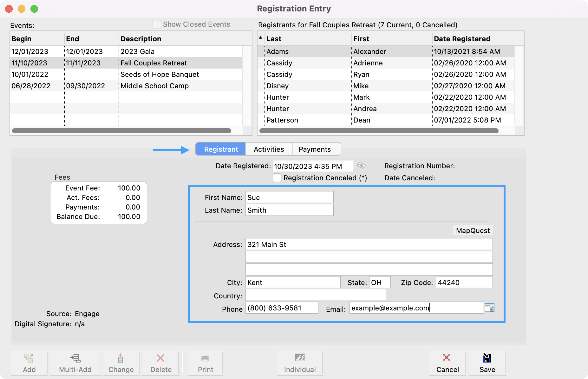Image resolution: width=588 pixels, height=379 pixels.
Task: Click into the Country input field
Action: click(316, 295)
